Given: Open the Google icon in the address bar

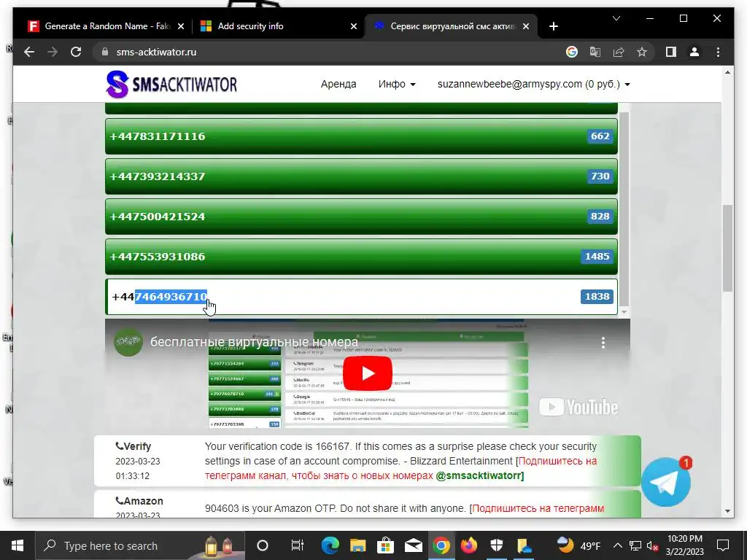Looking at the screenshot, I should pos(572,52).
